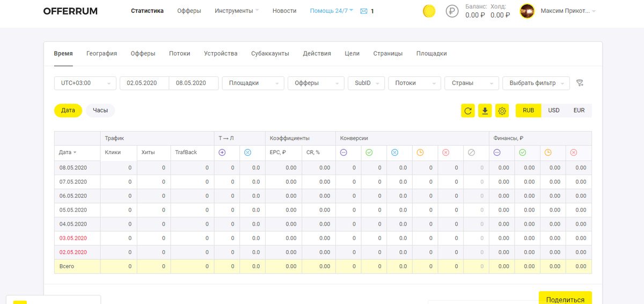
Task: Switch to the Потоки statistics tab
Action: pos(180,54)
